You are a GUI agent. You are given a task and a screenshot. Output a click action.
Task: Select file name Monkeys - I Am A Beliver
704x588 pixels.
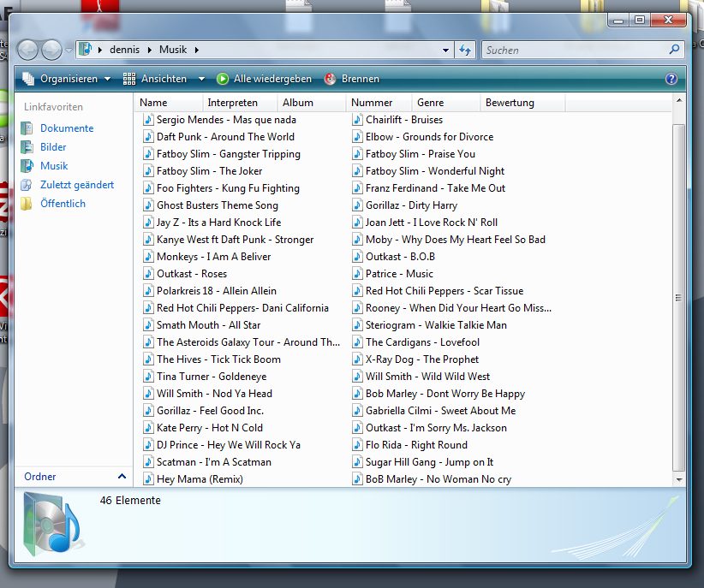(214, 257)
